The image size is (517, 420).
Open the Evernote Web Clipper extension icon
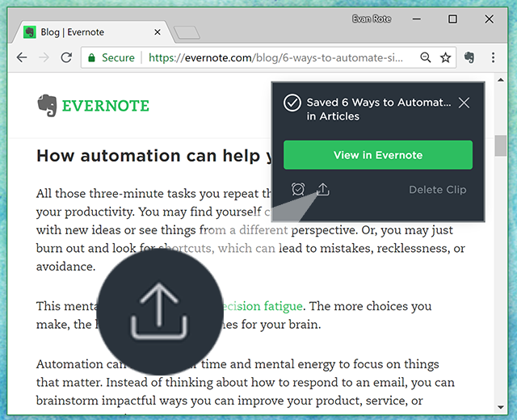click(x=470, y=58)
